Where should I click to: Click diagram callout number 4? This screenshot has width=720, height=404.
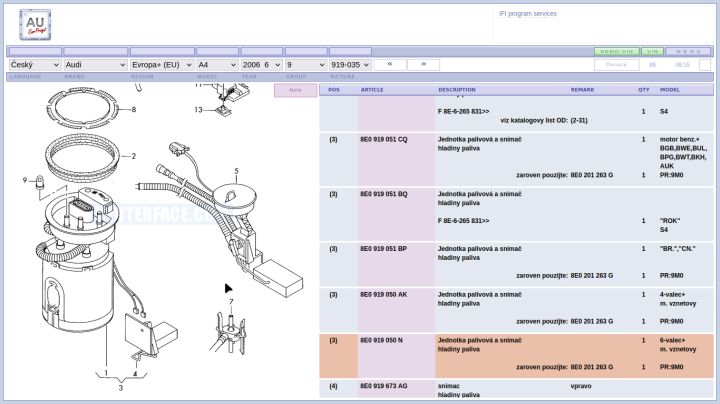135,374
